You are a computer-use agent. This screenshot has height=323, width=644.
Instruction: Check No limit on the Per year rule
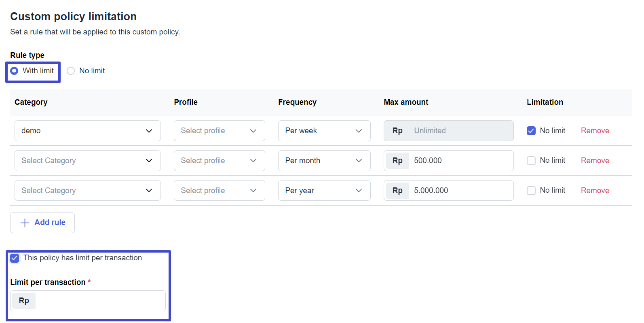[531, 191]
